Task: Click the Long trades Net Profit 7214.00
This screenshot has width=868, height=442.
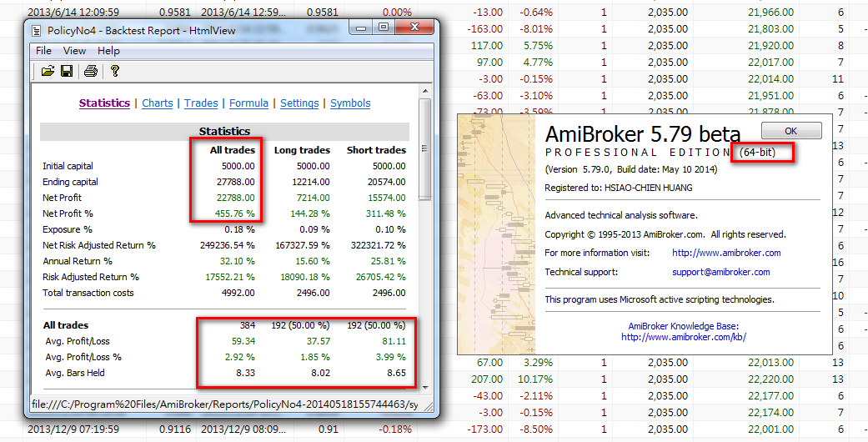Action: [313, 198]
